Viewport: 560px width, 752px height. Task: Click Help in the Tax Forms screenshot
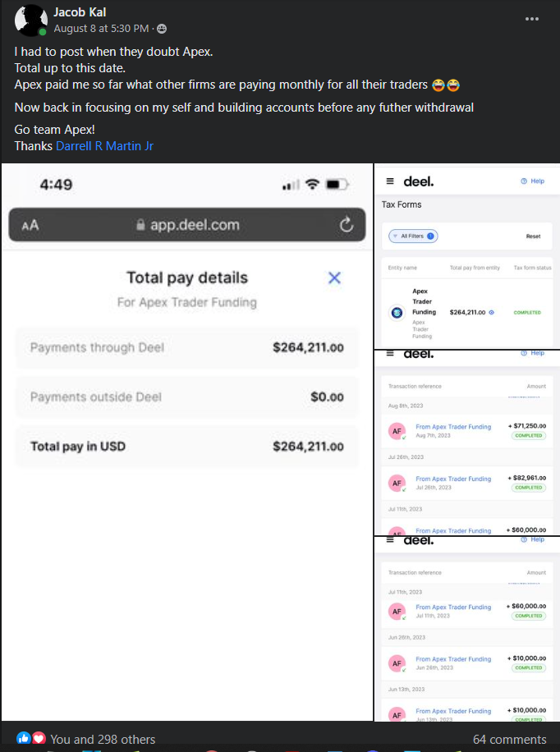tap(533, 181)
